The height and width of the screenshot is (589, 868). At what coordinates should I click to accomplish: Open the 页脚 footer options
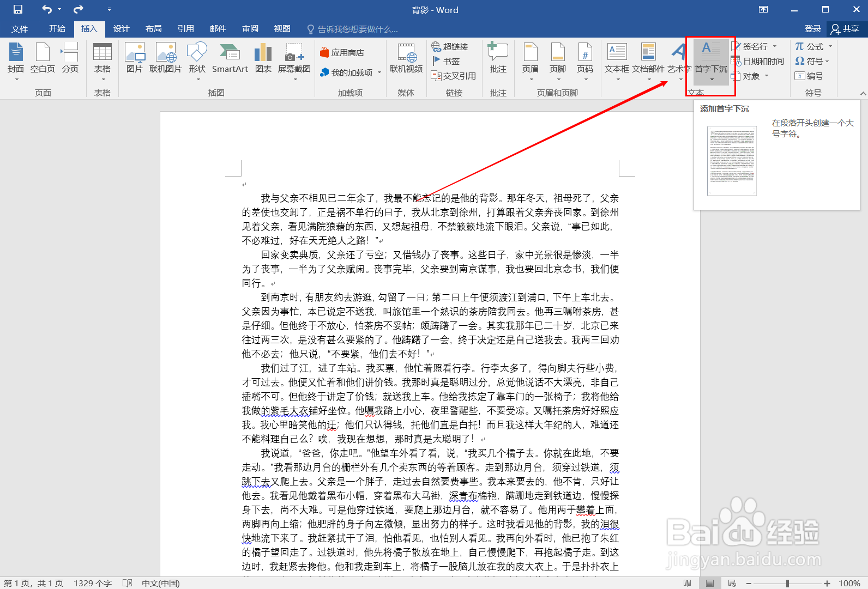[x=558, y=62]
